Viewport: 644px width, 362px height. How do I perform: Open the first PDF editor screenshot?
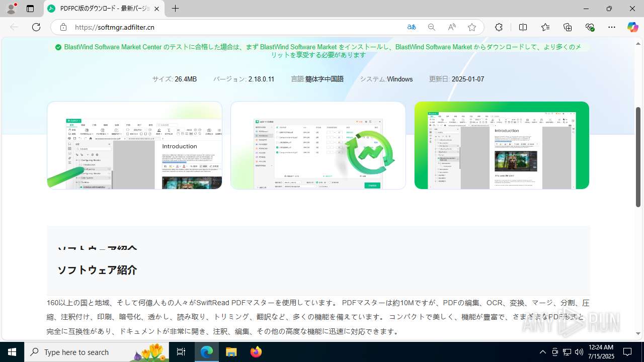coord(135,145)
